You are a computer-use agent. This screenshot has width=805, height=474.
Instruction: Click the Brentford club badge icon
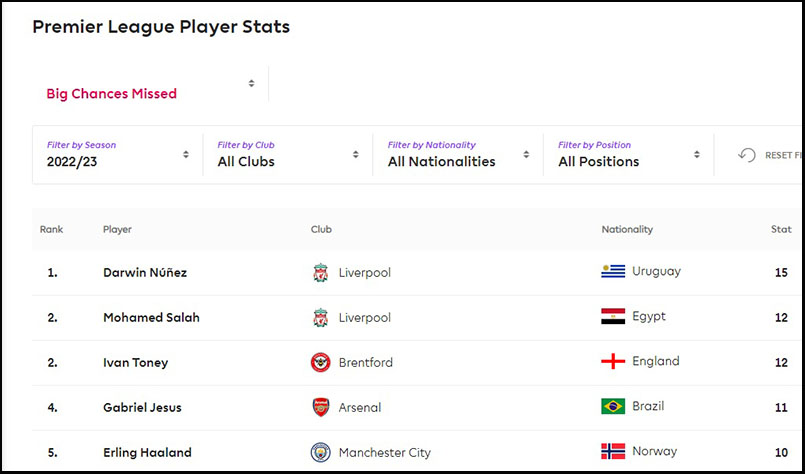(320, 363)
